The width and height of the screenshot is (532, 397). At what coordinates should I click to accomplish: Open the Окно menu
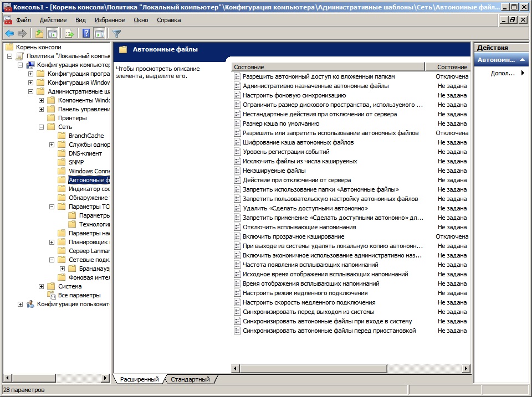point(141,20)
